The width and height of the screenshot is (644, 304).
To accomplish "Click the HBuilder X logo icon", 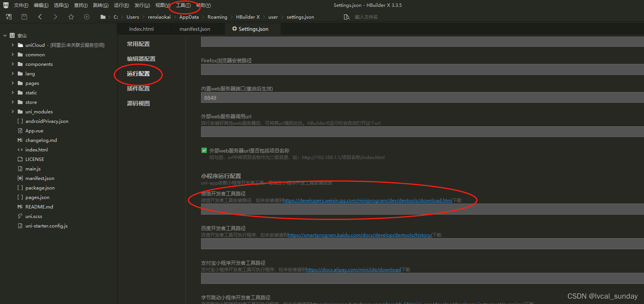I will point(6,5).
